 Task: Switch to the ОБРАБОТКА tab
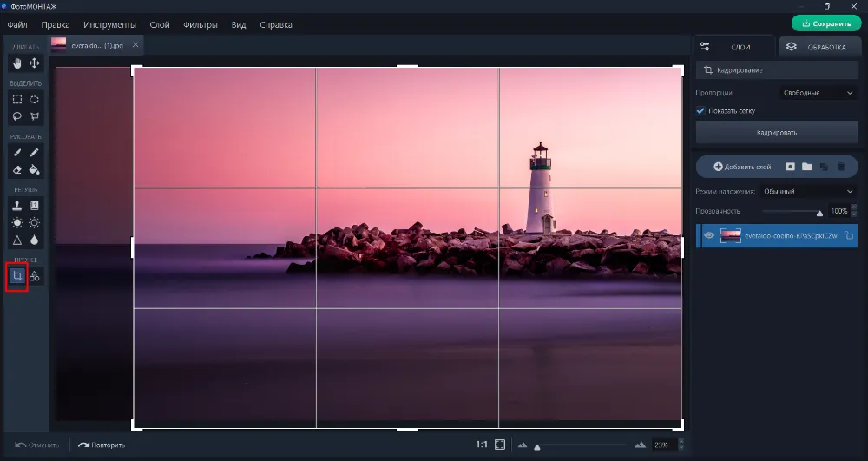(821, 47)
